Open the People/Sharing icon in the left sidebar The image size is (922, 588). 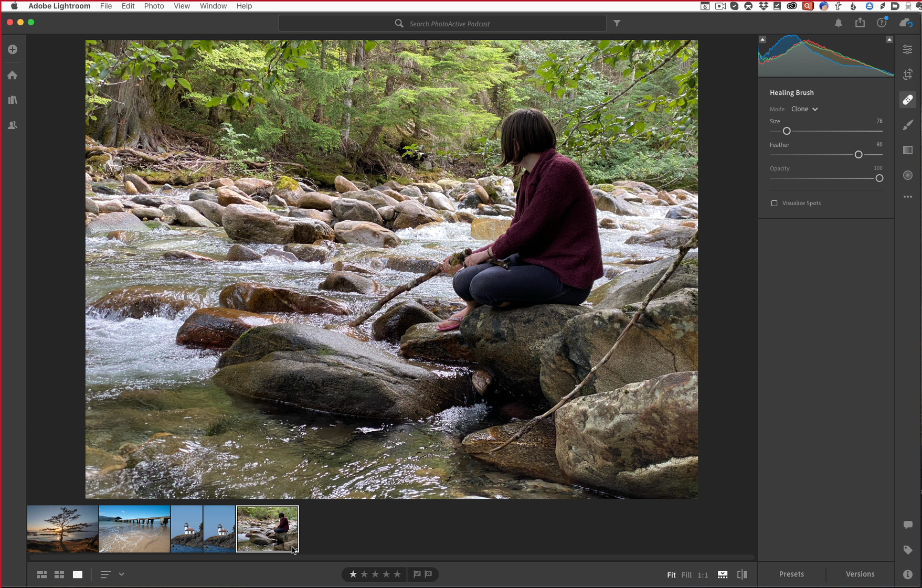(13, 125)
